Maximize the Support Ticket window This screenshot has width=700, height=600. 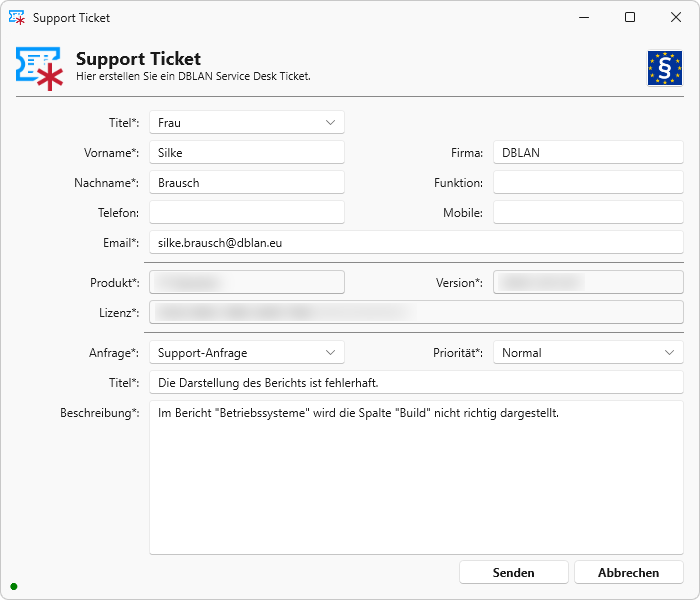click(630, 17)
